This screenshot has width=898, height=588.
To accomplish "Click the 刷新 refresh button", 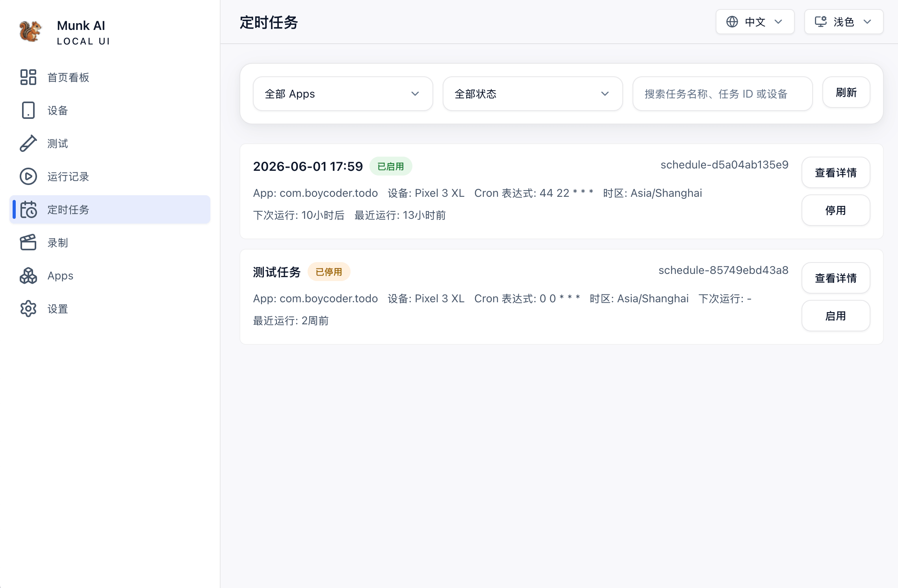I will click(x=846, y=92).
